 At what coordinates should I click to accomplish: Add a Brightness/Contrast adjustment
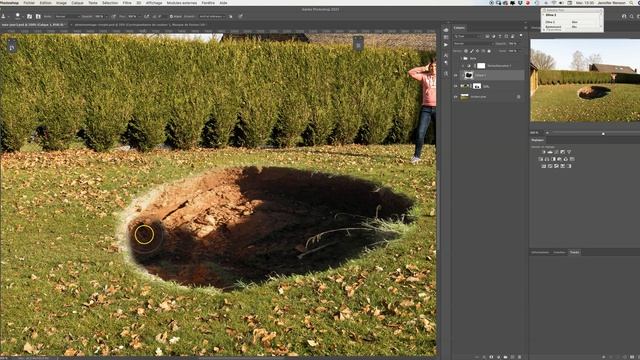tap(544, 152)
